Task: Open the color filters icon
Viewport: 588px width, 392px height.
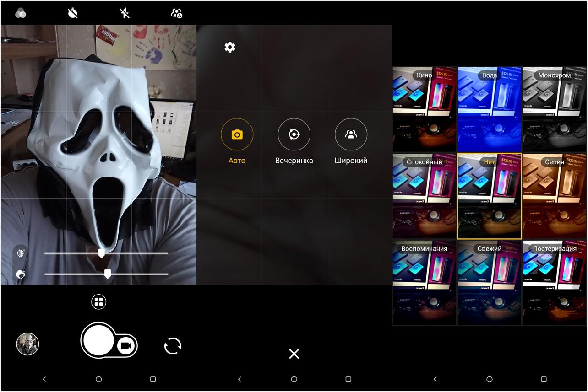Action: pos(21,13)
